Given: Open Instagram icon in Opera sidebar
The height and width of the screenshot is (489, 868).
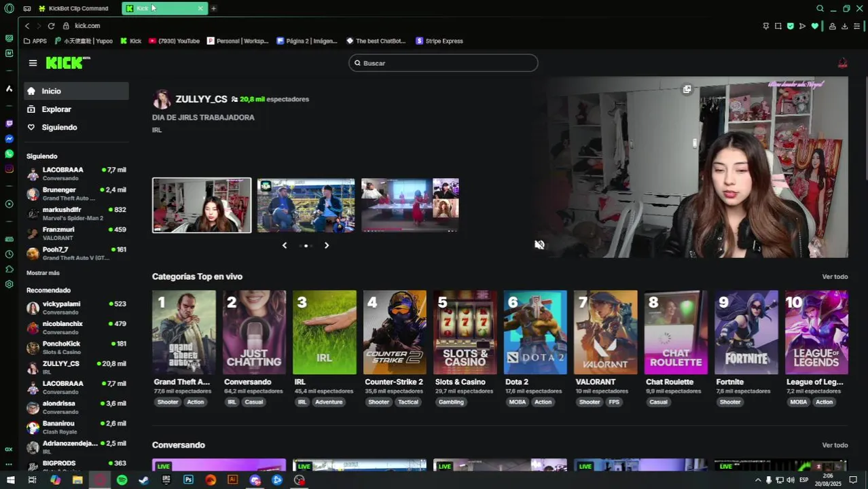Looking at the screenshot, I should tap(9, 168).
